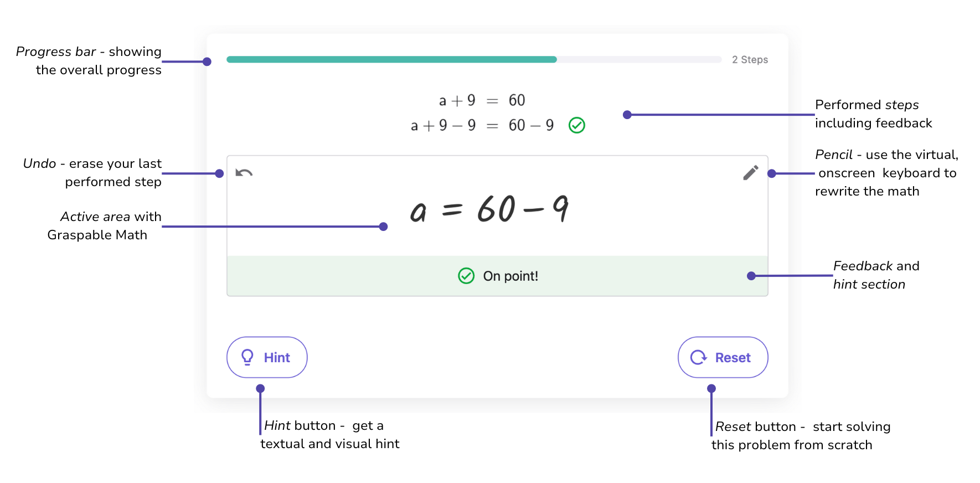Click the circular reset arrow icon
Screen dimensions: 980x483
pos(698,357)
